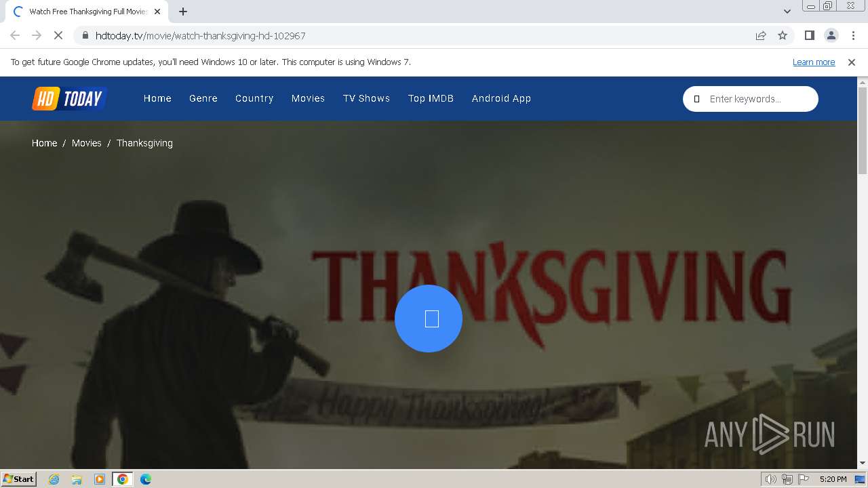868x488 pixels.
Task: Toggle the browser side panel
Action: (x=810, y=35)
